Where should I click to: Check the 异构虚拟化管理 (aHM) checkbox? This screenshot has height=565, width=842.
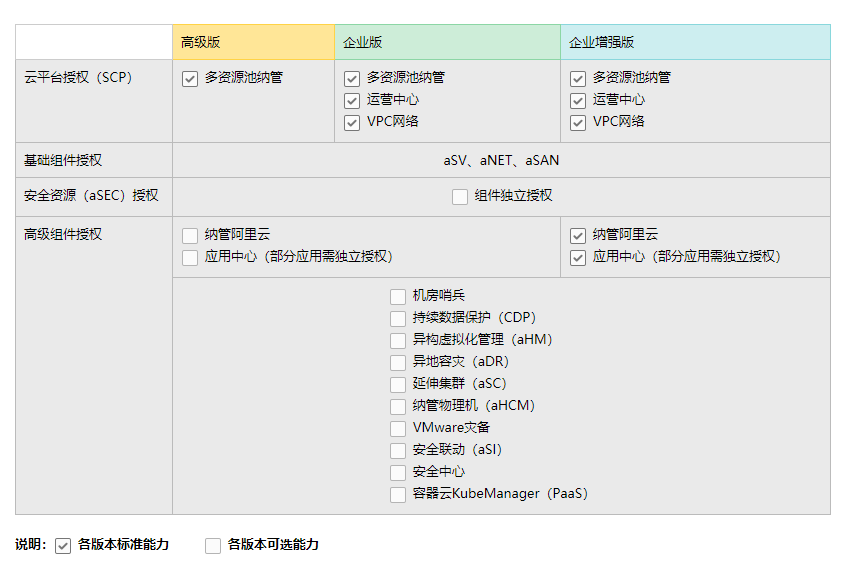(398, 341)
